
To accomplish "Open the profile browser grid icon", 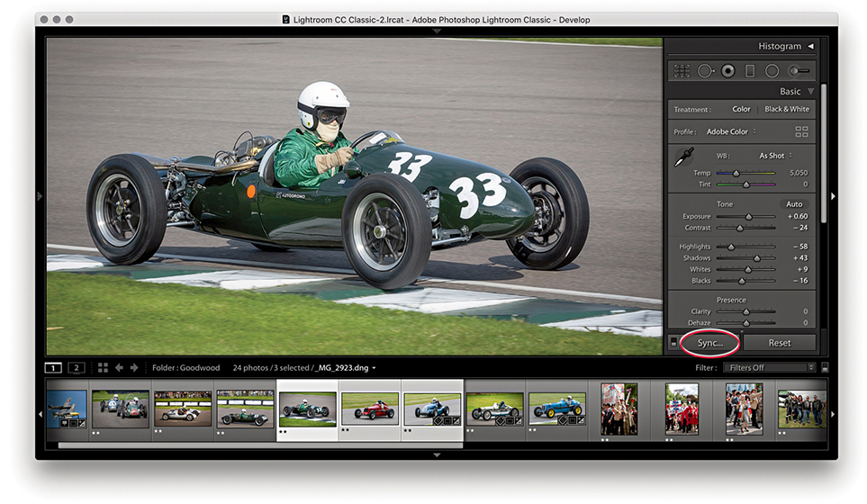I will tap(801, 131).
